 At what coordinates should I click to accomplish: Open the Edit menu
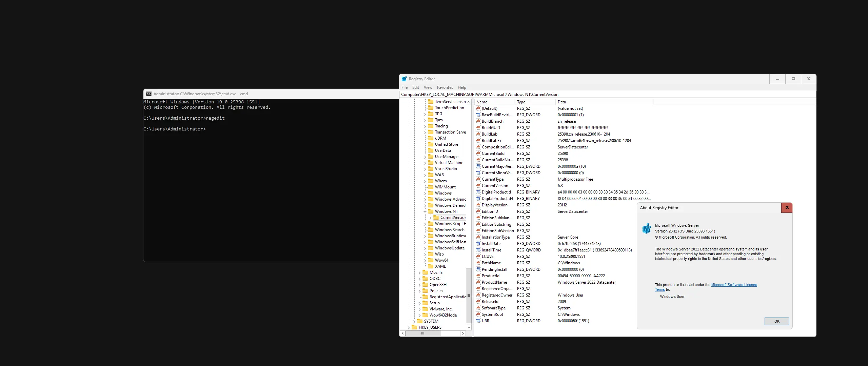tap(415, 87)
